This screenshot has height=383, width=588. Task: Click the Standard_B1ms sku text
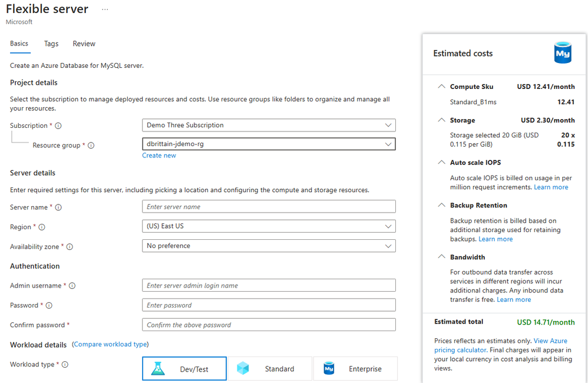[473, 102]
